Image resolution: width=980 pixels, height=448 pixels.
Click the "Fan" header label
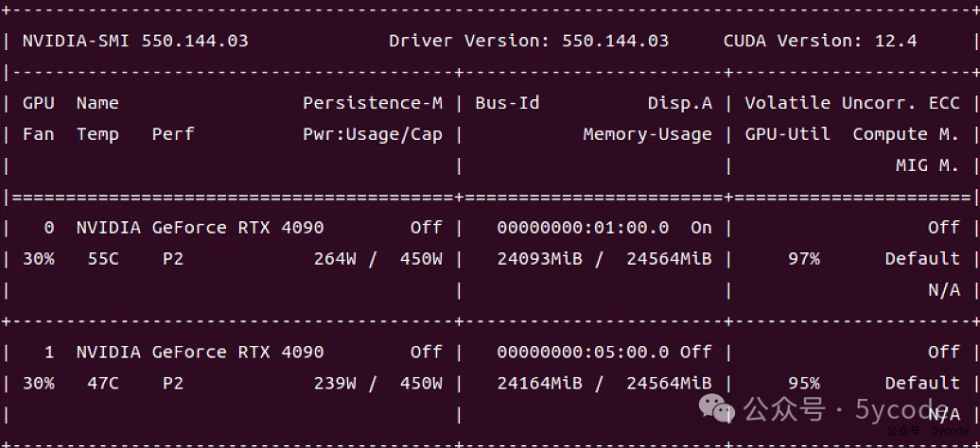pyautogui.click(x=38, y=134)
